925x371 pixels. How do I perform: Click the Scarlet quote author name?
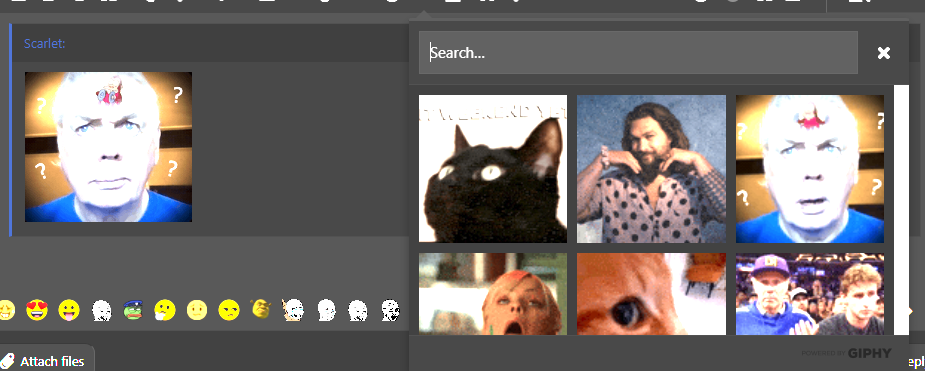pos(44,44)
